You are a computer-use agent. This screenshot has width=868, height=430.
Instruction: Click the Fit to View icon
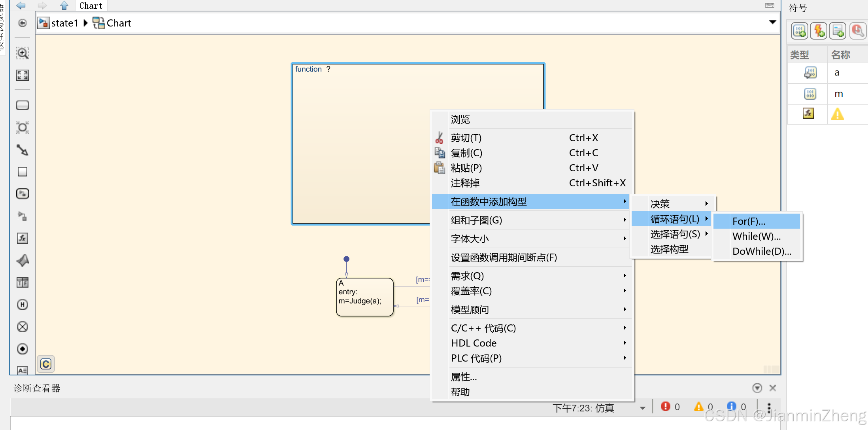tap(23, 75)
